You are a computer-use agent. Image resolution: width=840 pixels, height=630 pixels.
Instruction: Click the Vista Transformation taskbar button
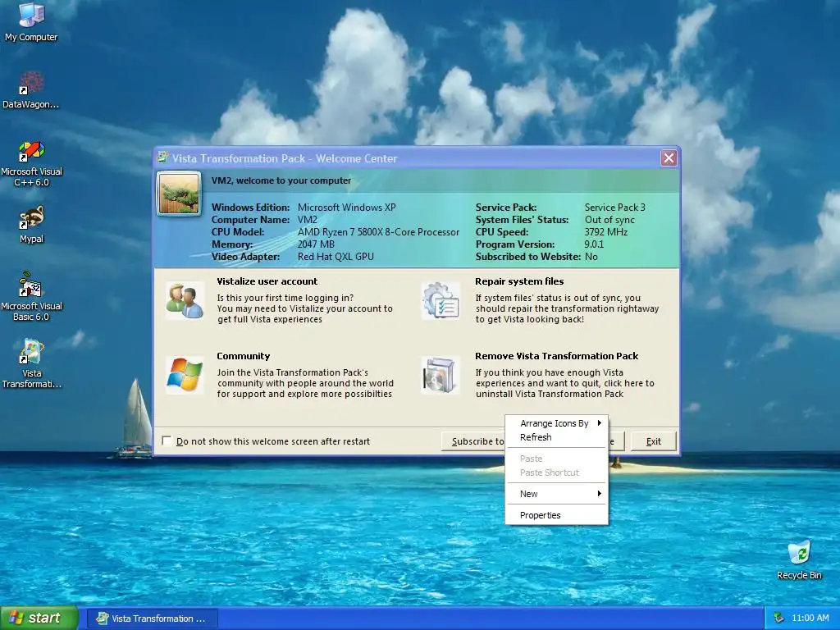pos(152,619)
